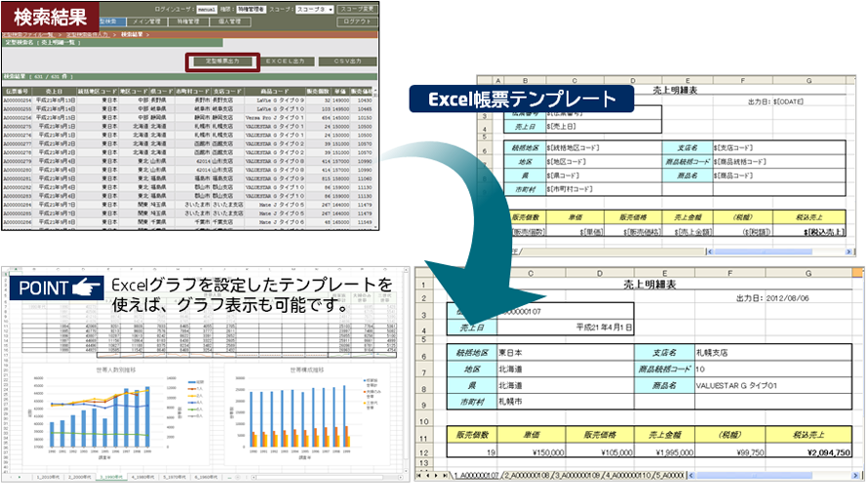Open the スコープ dropdown selector

(x=314, y=10)
